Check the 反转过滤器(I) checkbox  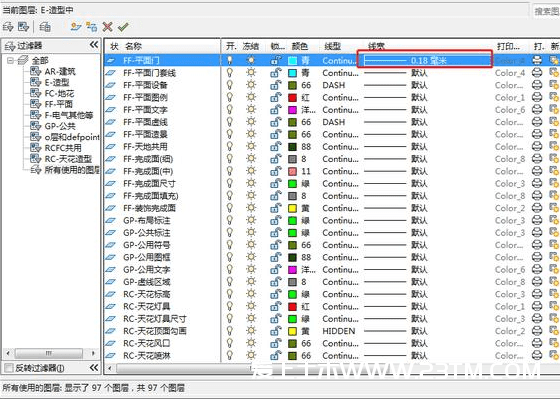9,368
